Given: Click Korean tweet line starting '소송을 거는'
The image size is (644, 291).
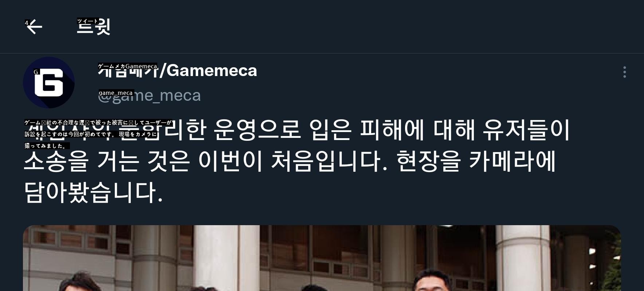Looking at the screenshot, I should [x=290, y=161].
